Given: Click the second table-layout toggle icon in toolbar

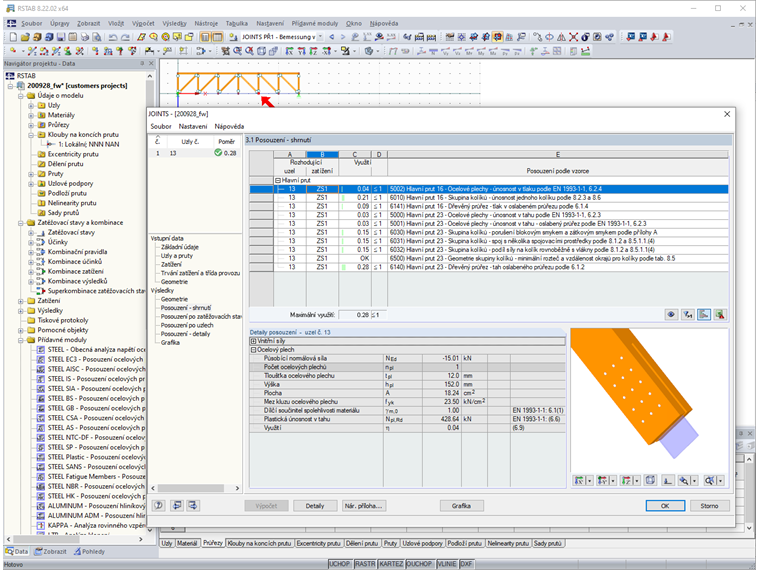Looking at the screenshot, I should [217, 37].
